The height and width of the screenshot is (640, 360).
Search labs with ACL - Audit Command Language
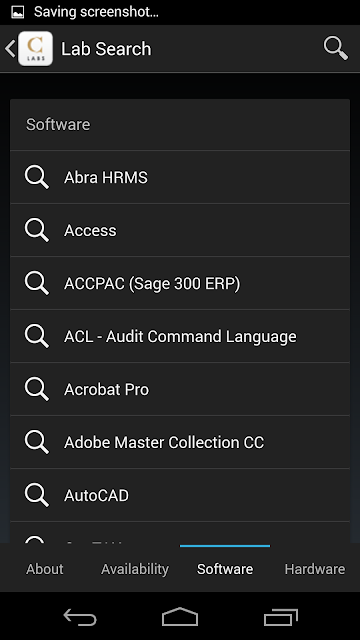click(x=180, y=336)
